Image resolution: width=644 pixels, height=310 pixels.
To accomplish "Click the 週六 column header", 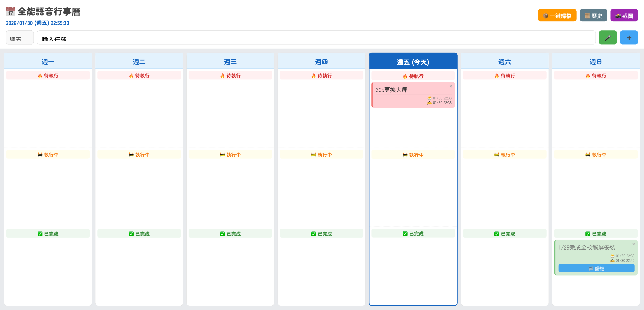I will coord(505,61).
